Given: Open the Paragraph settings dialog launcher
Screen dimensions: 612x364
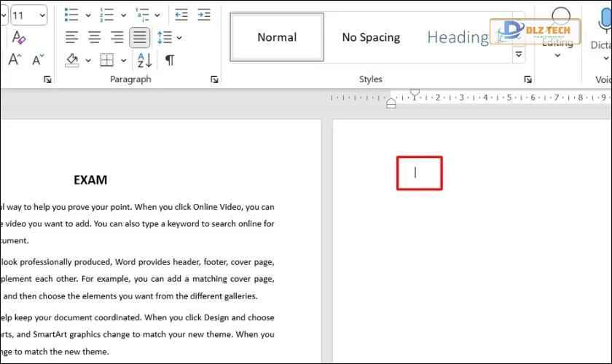Looking at the screenshot, I should coord(214,79).
